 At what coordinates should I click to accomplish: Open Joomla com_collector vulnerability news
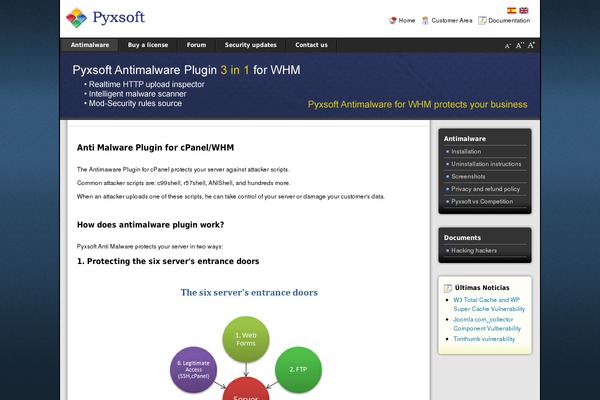487,324
